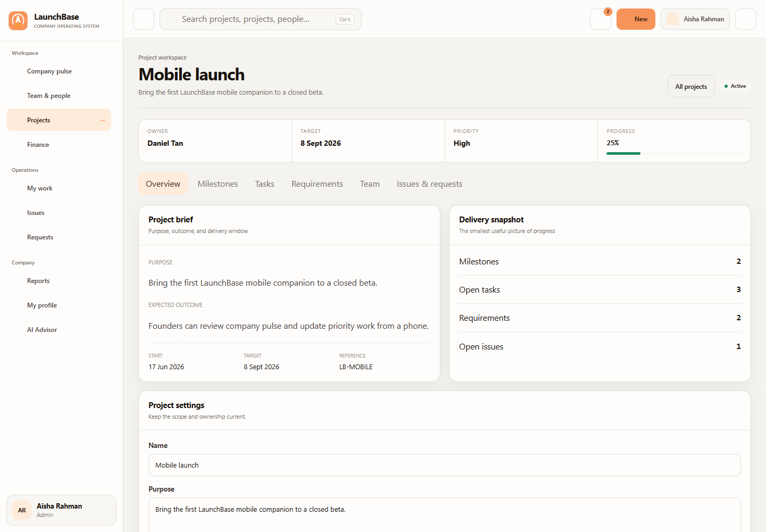Open the Issues & requests tab
The height and width of the screenshot is (532, 766).
(x=429, y=184)
